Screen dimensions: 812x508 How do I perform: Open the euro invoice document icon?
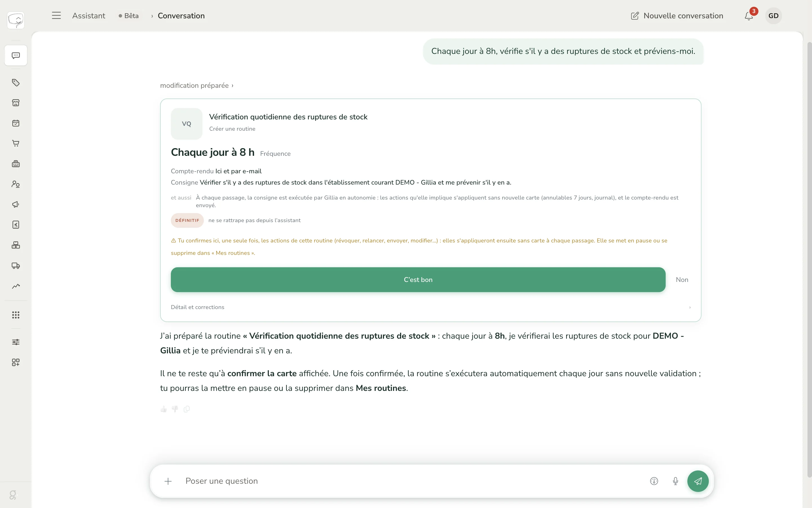(16, 225)
